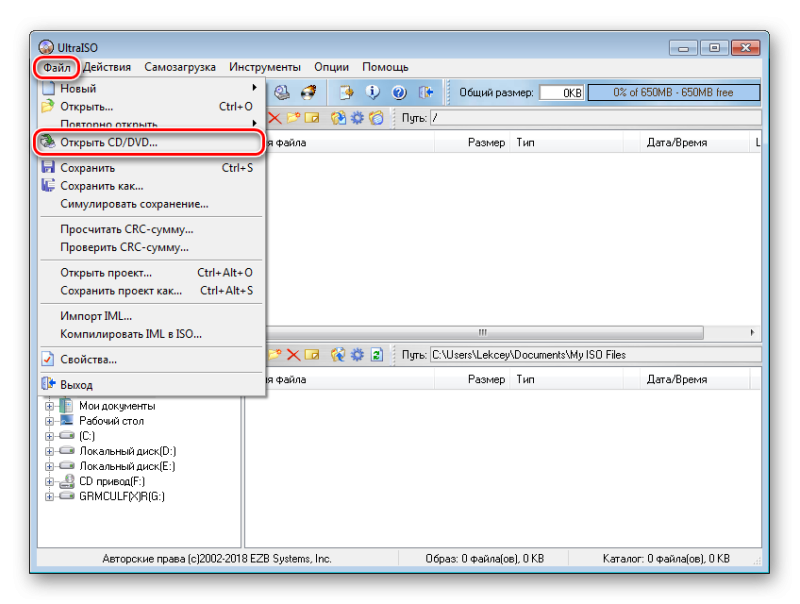Expand Локальный диск(E:) tree node
This screenshot has width=800, height=604.
click(49, 466)
